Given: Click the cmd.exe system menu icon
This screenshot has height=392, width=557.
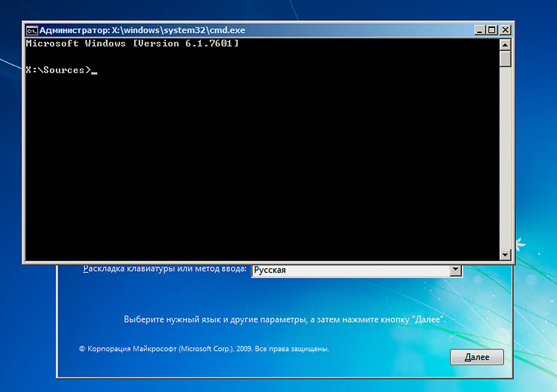Looking at the screenshot, I should (x=32, y=30).
